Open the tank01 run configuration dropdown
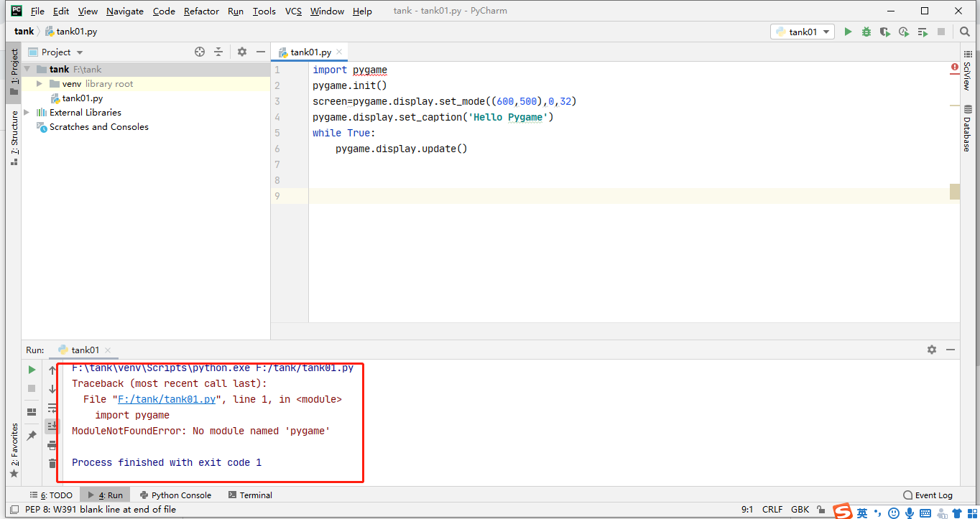This screenshot has height=519, width=980. pos(803,32)
